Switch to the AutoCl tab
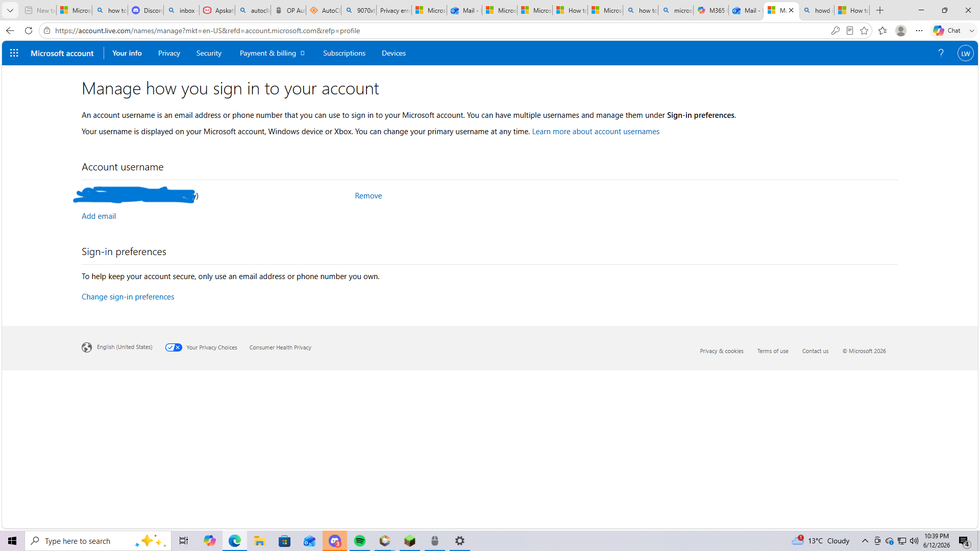The image size is (980, 551). [x=324, y=10]
